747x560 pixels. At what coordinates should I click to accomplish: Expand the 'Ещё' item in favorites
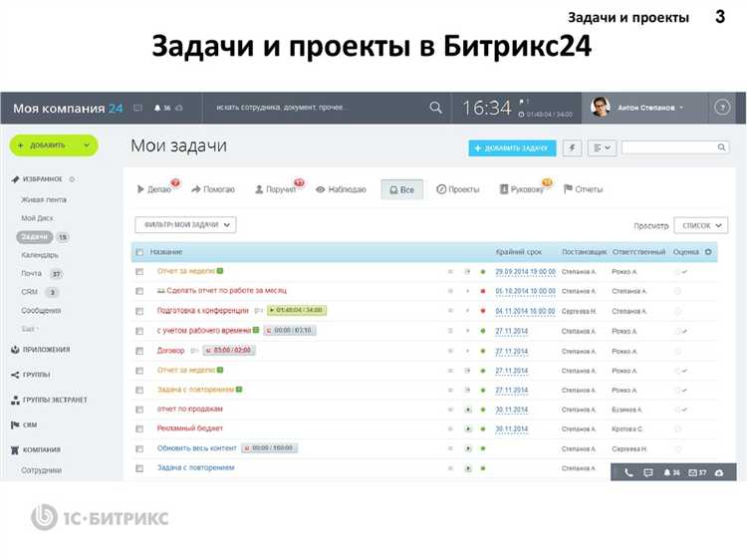click(30, 329)
